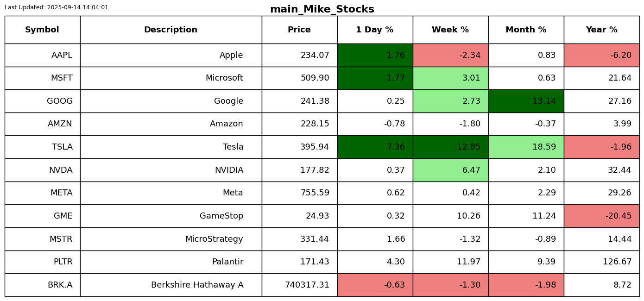The width and height of the screenshot is (644, 301).
Task: Click the Description column header
Action: point(170,30)
